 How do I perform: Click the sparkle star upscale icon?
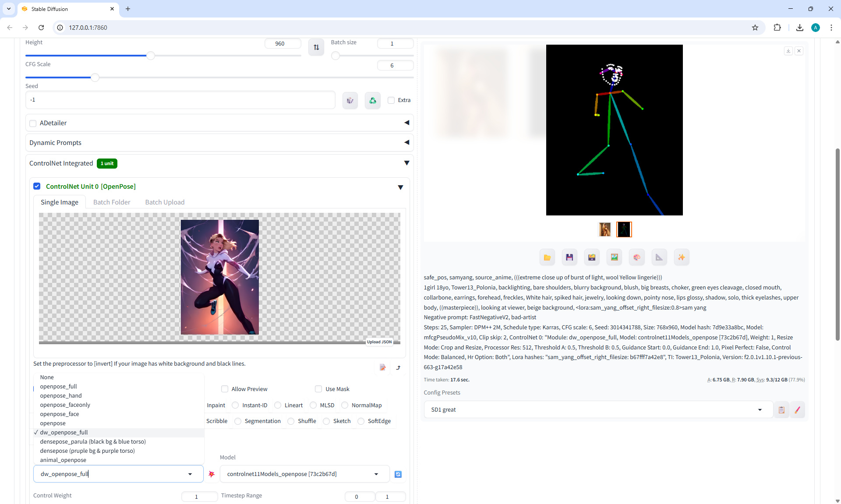coord(682,257)
